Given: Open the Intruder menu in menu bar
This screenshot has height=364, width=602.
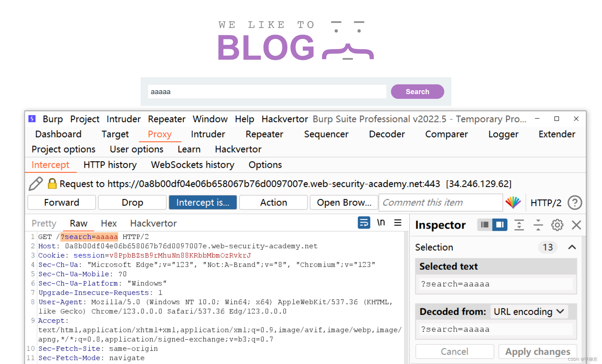Looking at the screenshot, I should [123, 119].
